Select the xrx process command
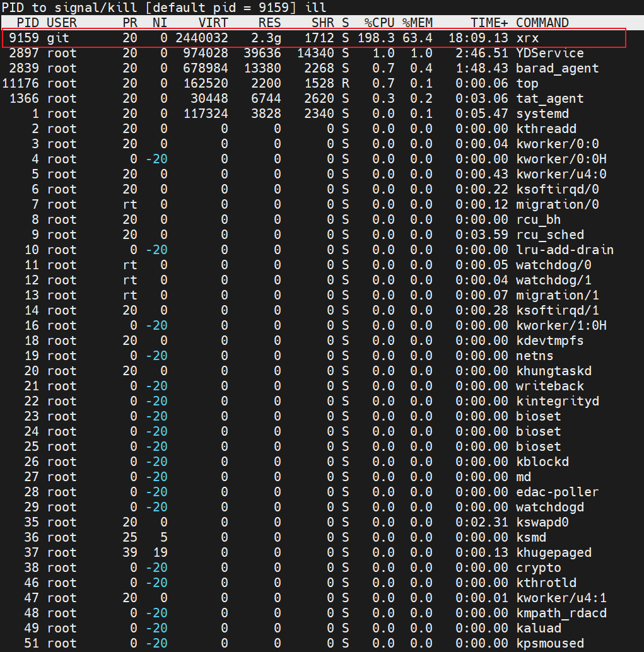 click(x=527, y=38)
